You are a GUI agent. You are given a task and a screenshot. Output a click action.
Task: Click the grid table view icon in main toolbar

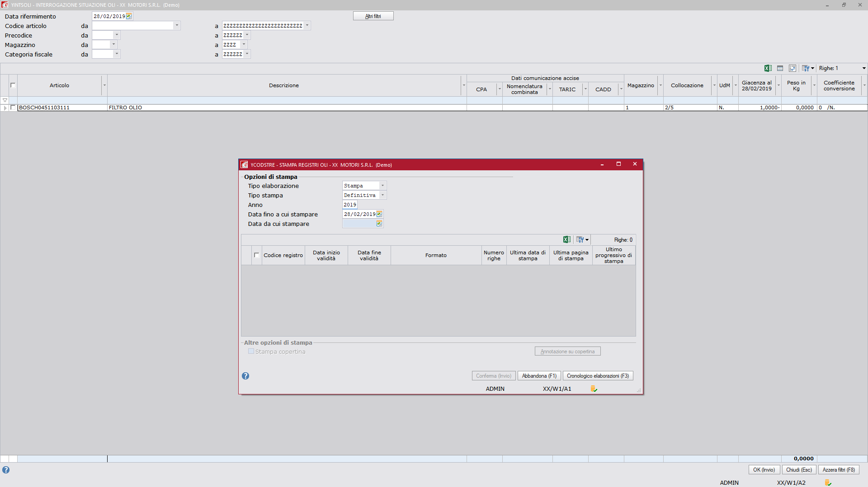(x=780, y=68)
